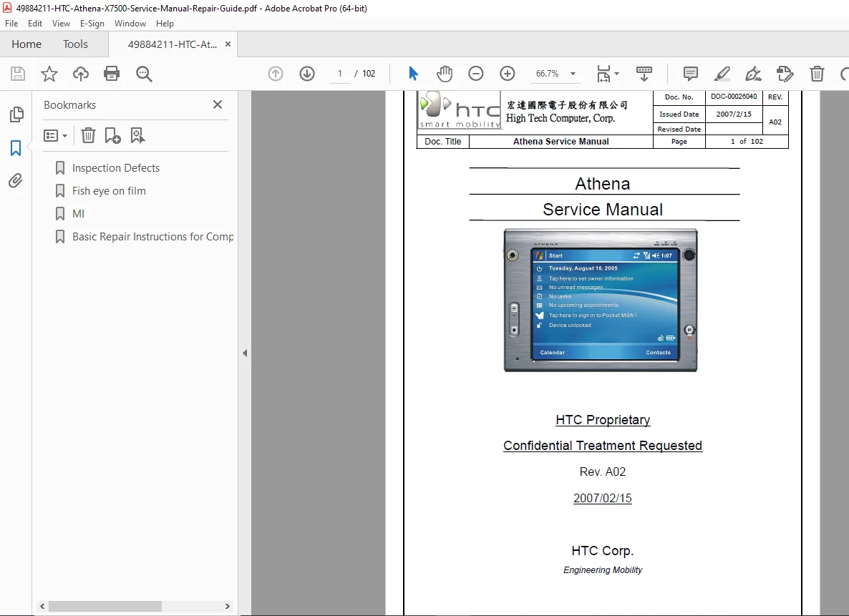Image resolution: width=849 pixels, height=616 pixels.
Task: Click the fit page options icon
Action: tap(603, 74)
